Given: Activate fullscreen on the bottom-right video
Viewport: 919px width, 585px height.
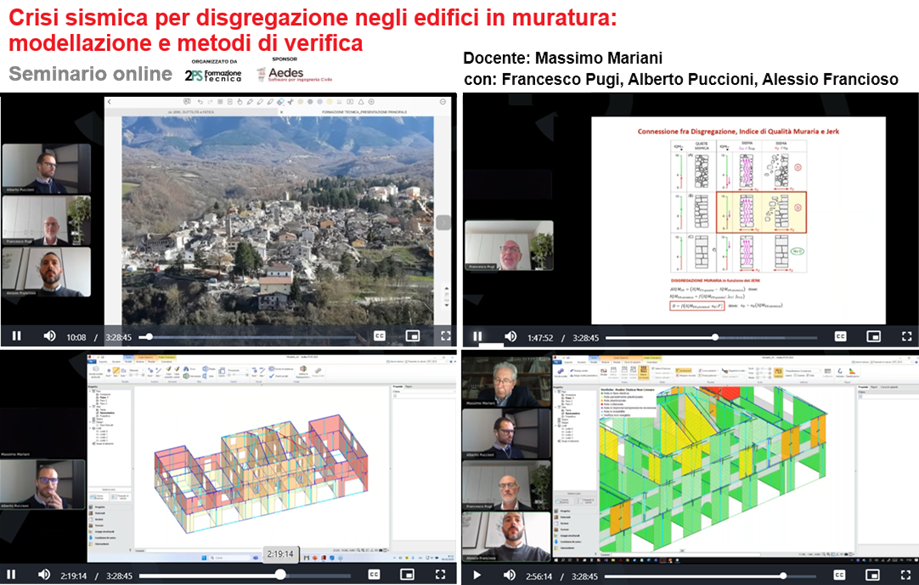Looking at the screenshot, I should 905,575.
